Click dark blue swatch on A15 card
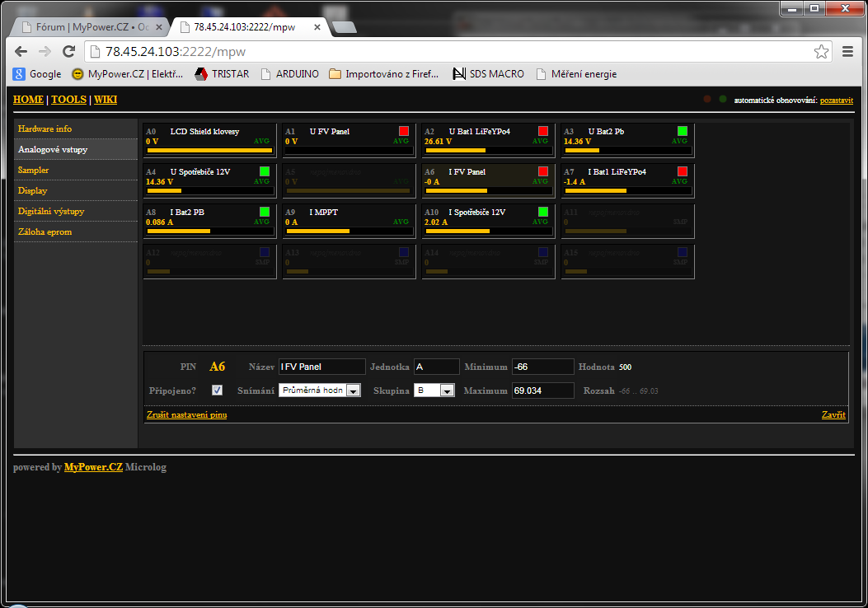The image size is (868, 608). click(x=683, y=252)
